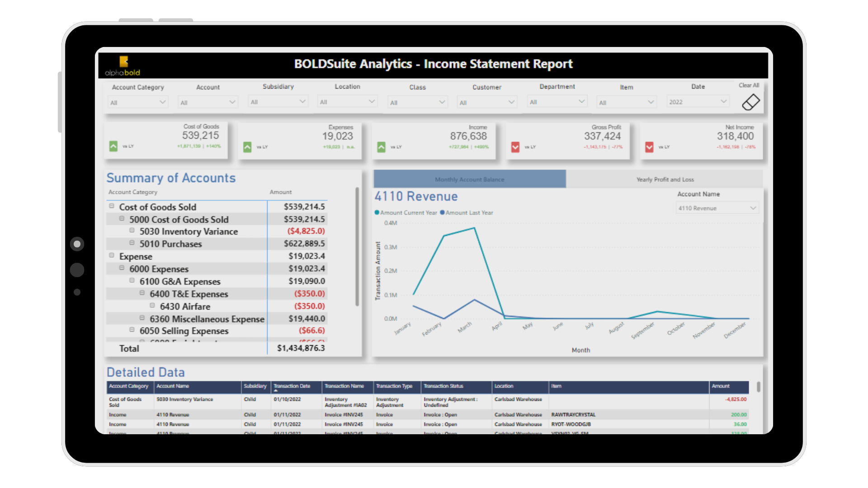The width and height of the screenshot is (868, 488).
Task: Click the green up arrow on Expenses card
Action: [247, 147]
